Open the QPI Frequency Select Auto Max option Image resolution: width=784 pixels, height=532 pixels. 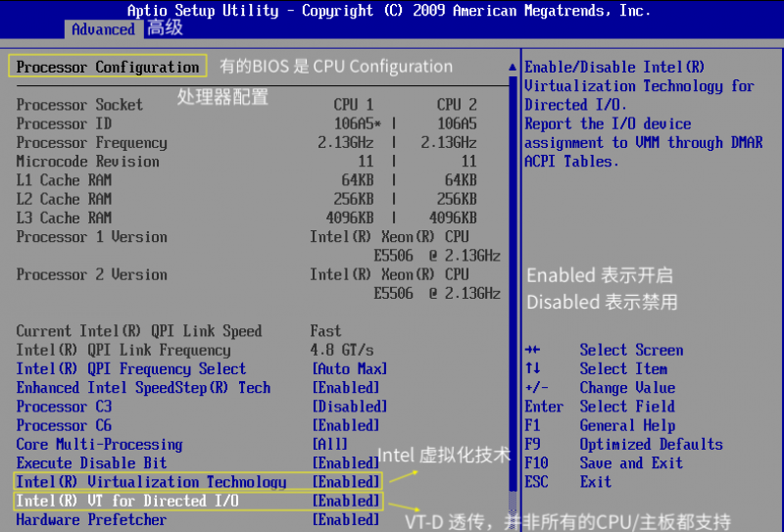(349, 369)
